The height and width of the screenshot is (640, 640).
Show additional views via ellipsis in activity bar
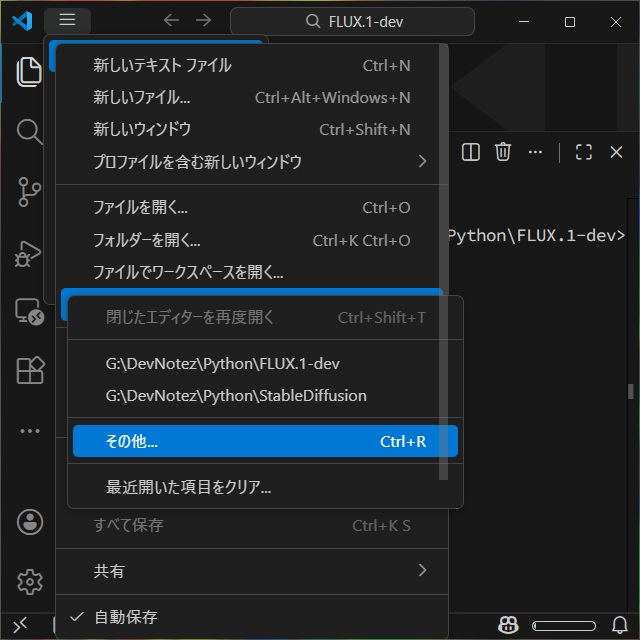click(x=29, y=431)
